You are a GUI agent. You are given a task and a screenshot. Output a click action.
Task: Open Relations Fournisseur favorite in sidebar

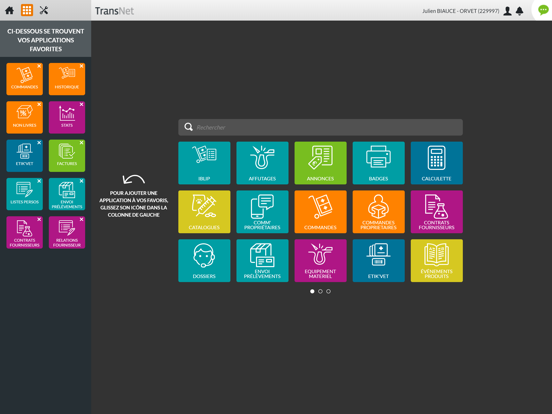pos(67,232)
